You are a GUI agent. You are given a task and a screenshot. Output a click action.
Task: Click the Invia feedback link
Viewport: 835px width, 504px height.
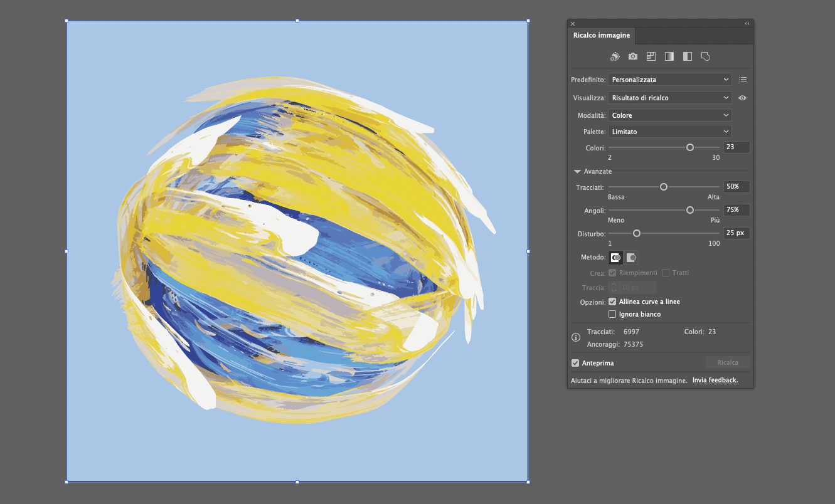pos(715,380)
